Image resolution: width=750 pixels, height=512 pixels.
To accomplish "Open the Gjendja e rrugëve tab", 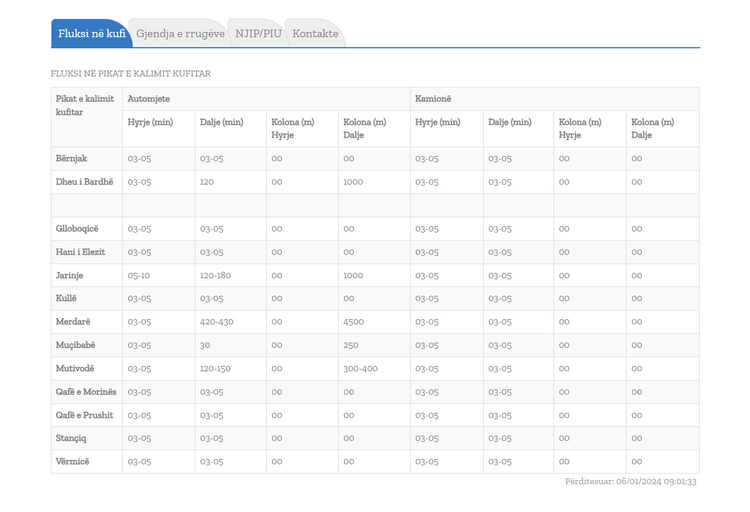I will click(180, 33).
